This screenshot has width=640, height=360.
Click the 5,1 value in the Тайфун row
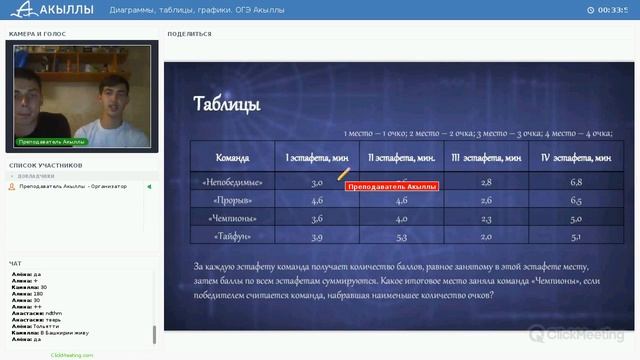pos(576,237)
